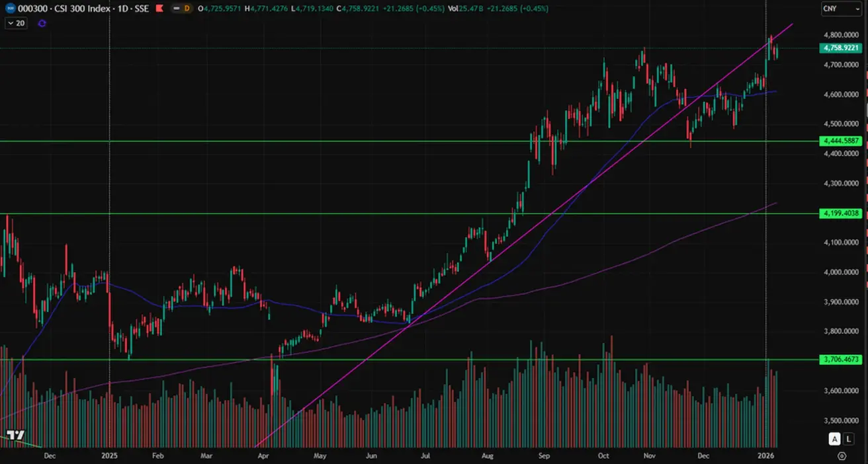Select the 4,199.4038 horizontal line price label
Screen dimensions: 868x464
click(840, 213)
